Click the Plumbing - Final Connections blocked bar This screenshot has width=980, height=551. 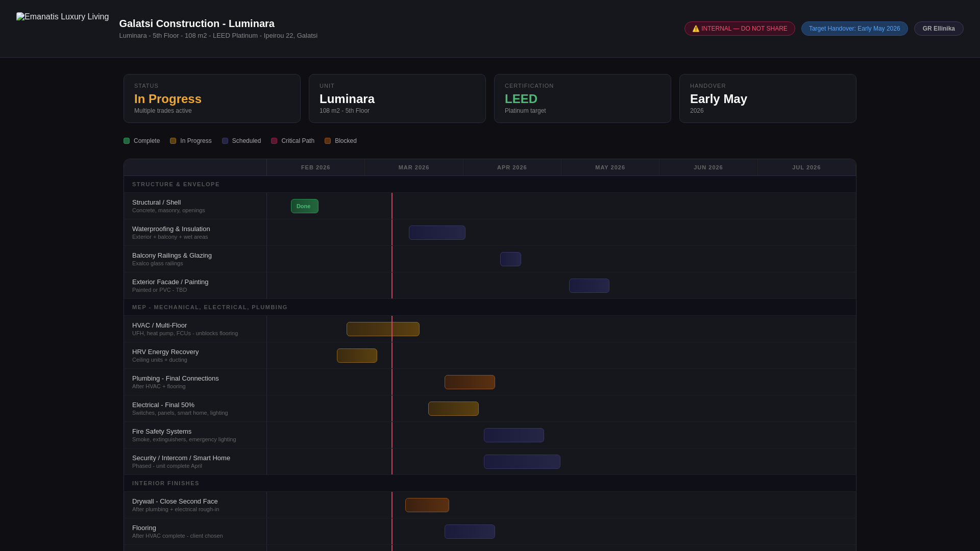470,382
